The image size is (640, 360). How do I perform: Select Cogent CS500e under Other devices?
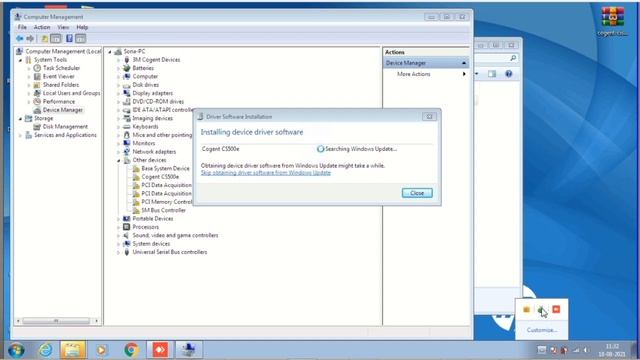[x=160, y=177]
